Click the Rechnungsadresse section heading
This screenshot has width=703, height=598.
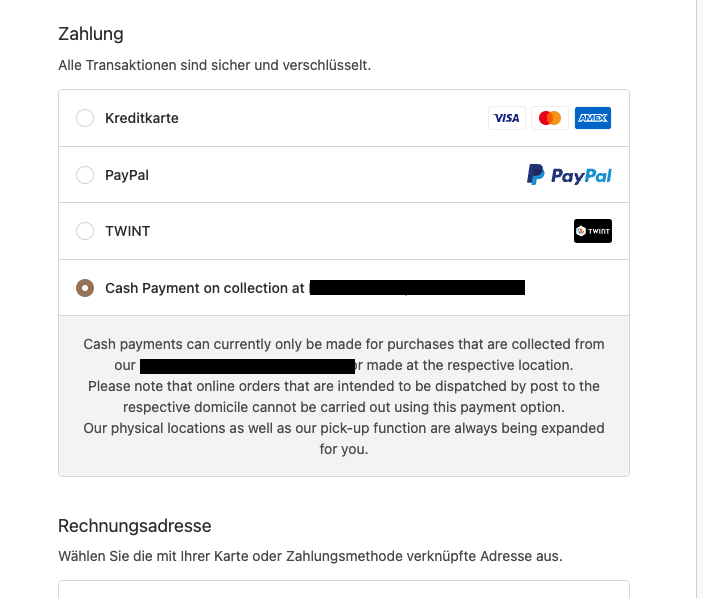pyautogui.click(x=135, y=526)
